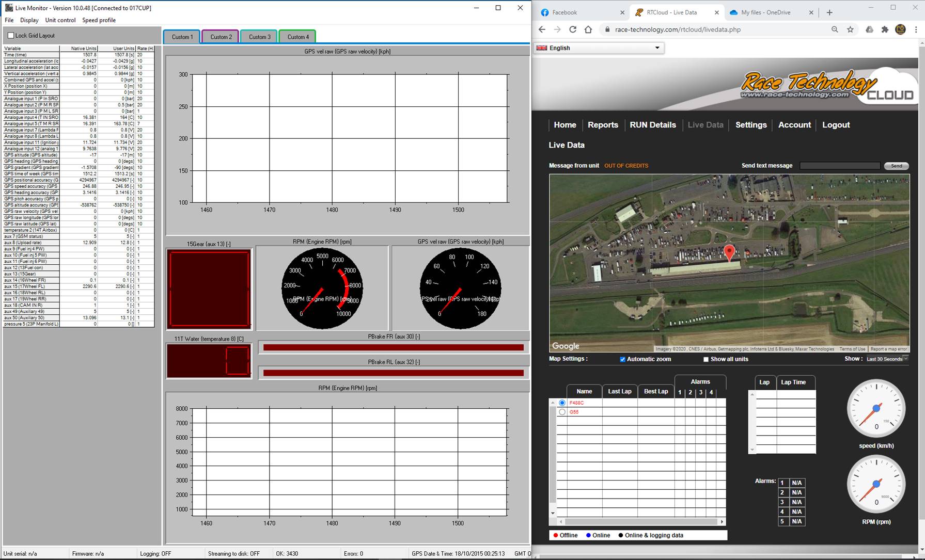This screenshot has height=560, width=925.
Task: Expand the Last 30 Seconds show dropdown
Action: [887, 359]
